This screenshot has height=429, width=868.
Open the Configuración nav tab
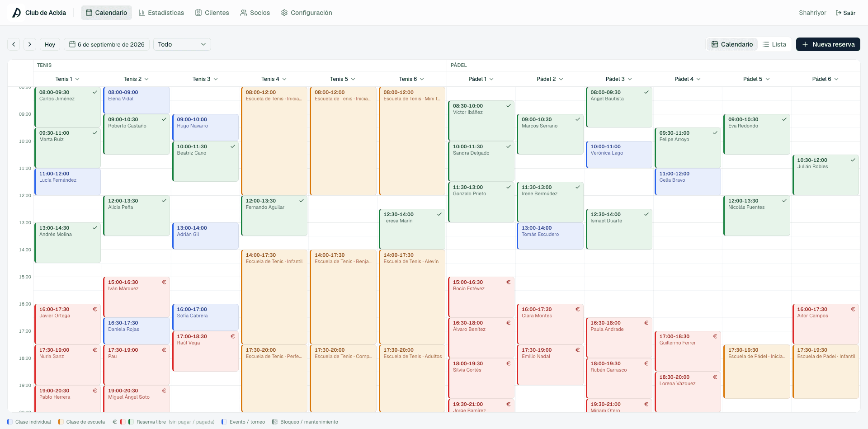[307, 13]
